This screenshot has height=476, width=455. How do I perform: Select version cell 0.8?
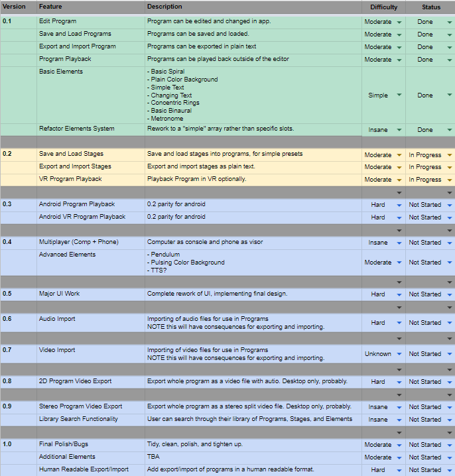click(19, 382)
